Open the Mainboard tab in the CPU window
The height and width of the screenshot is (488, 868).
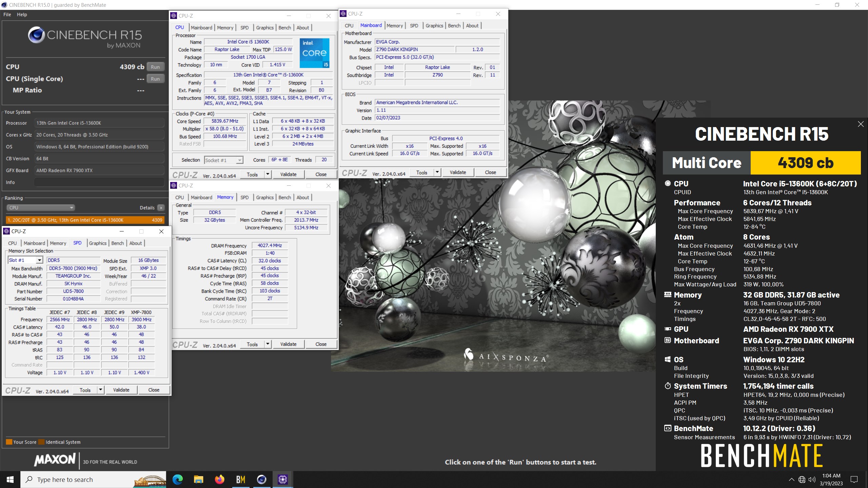(201, 28)
